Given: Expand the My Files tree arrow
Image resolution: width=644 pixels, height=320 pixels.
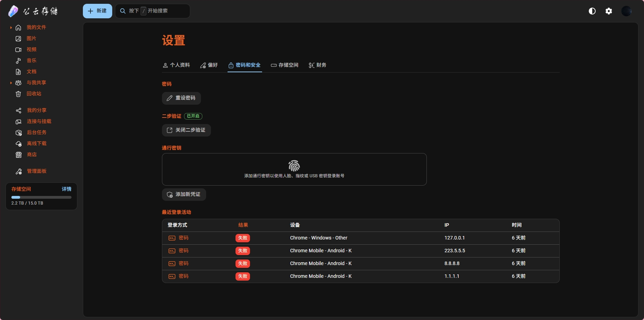Looking at the screenshot, I should click(11, 28).
